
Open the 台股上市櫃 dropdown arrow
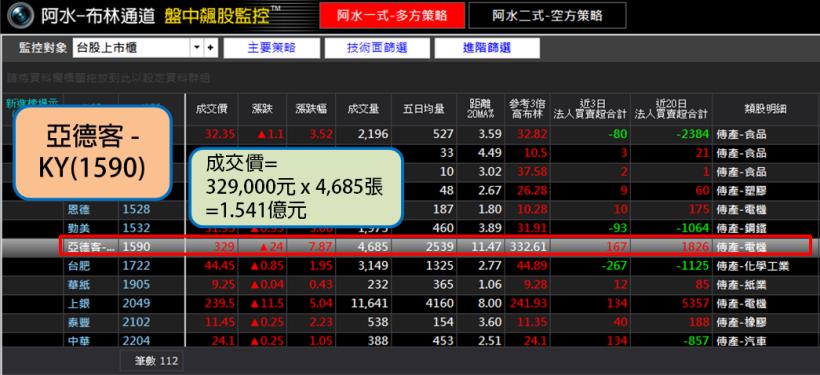[x=197, y=48]
